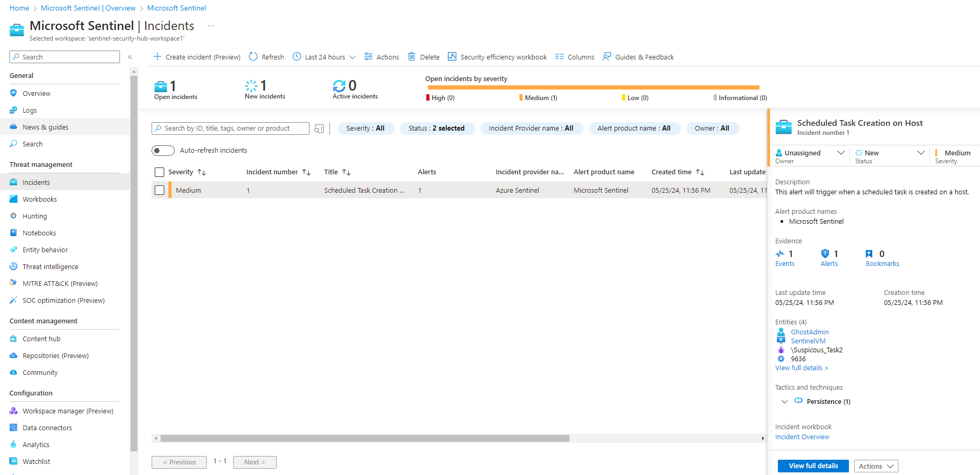Image resolution: width=980 pixels, height=475 pixels.
Task: Click the Alerts evidence link
Action: [829, 264]
